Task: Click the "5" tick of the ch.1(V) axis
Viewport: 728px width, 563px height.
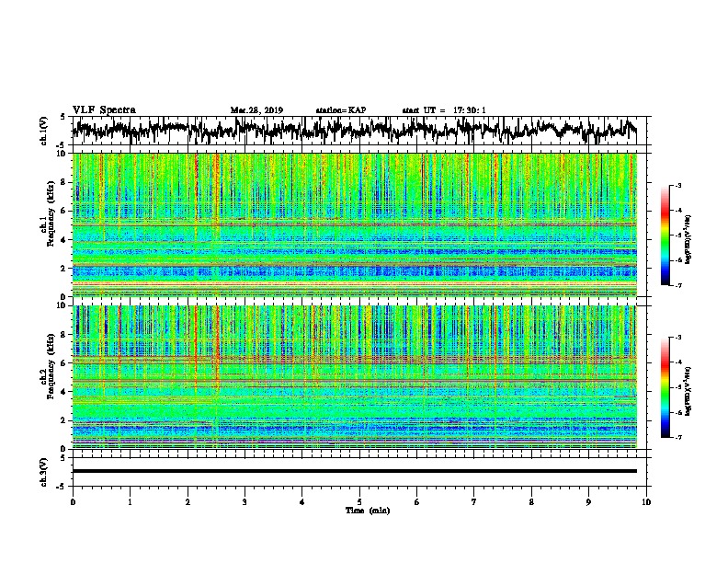Action: [x=63, y=117]
